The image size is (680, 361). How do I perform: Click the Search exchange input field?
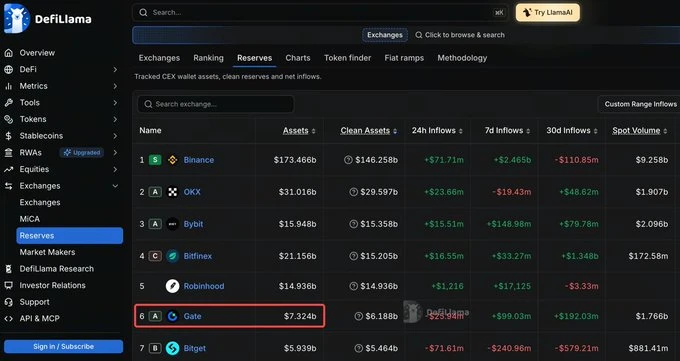point(216,104)
